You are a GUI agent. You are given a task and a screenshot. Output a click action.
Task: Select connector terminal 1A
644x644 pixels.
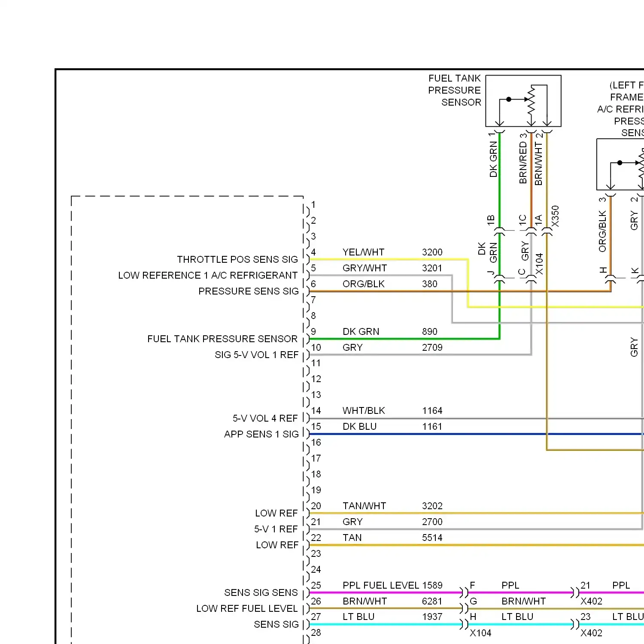(x=538, y=220)
